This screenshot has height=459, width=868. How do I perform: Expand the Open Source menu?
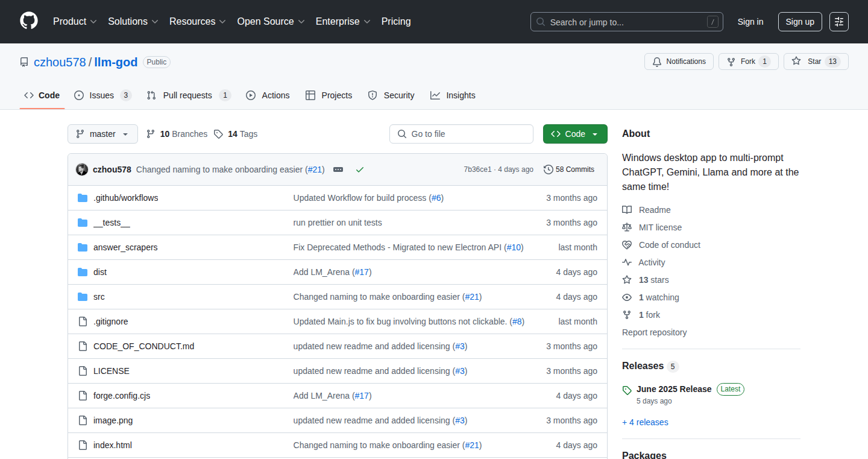point(271,22)
